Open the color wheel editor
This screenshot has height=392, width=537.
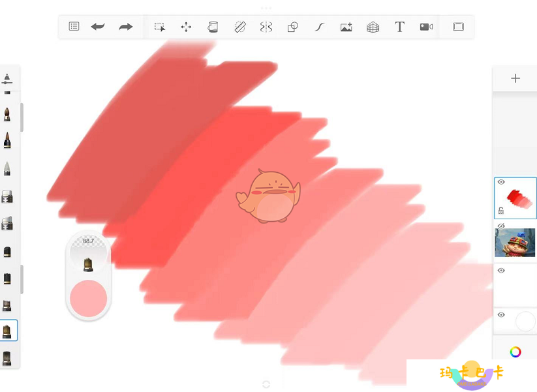tap(515, 352)
